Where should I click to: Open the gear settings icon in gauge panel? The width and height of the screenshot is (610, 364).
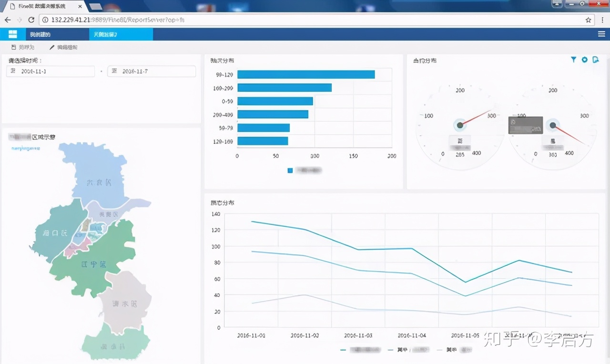pyautogui.click(x=585, y=60)
